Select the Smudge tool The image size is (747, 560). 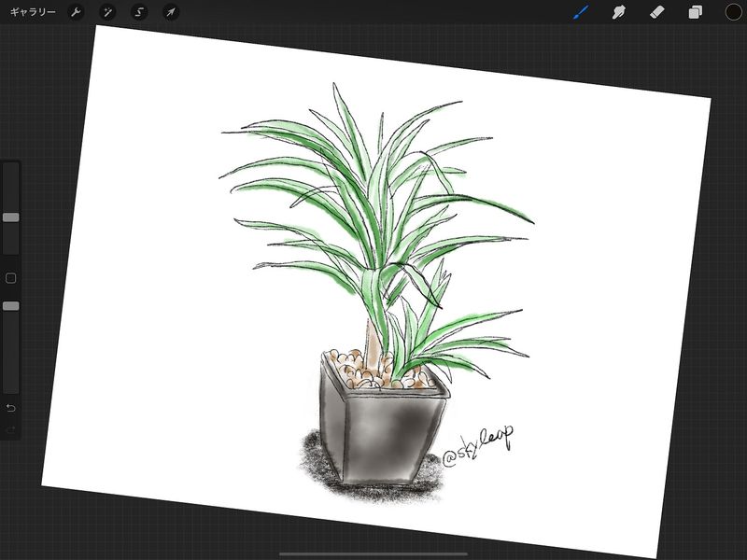click(x=618, y=12)
